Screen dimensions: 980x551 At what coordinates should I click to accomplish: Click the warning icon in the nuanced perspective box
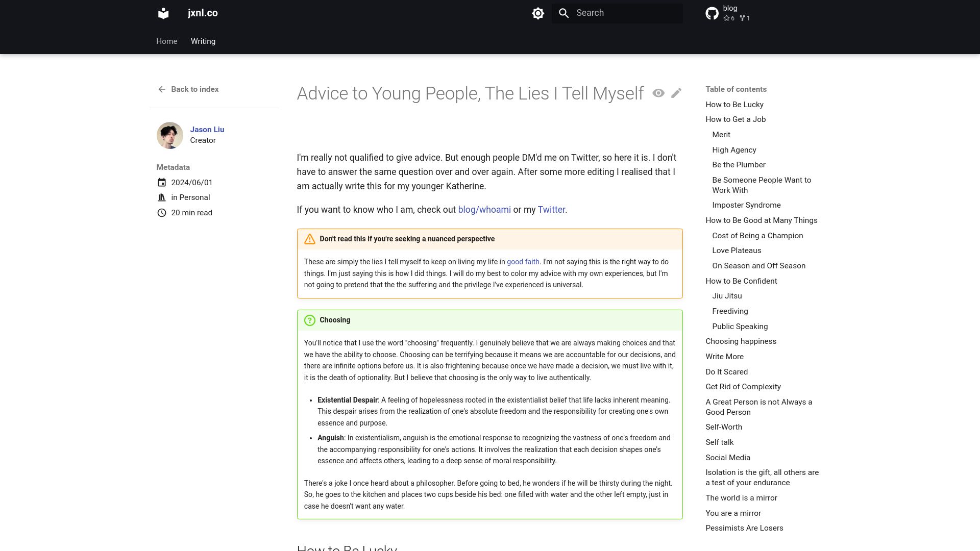[310, 239]
